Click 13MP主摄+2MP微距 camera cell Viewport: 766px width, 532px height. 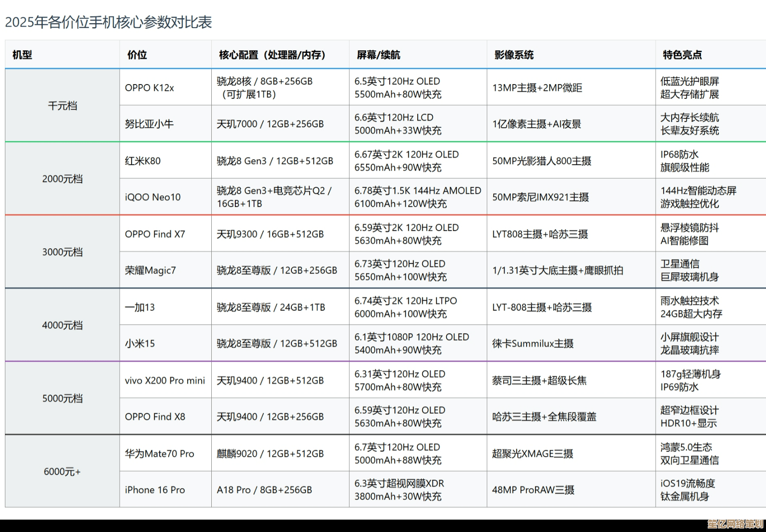coord(571,87)
